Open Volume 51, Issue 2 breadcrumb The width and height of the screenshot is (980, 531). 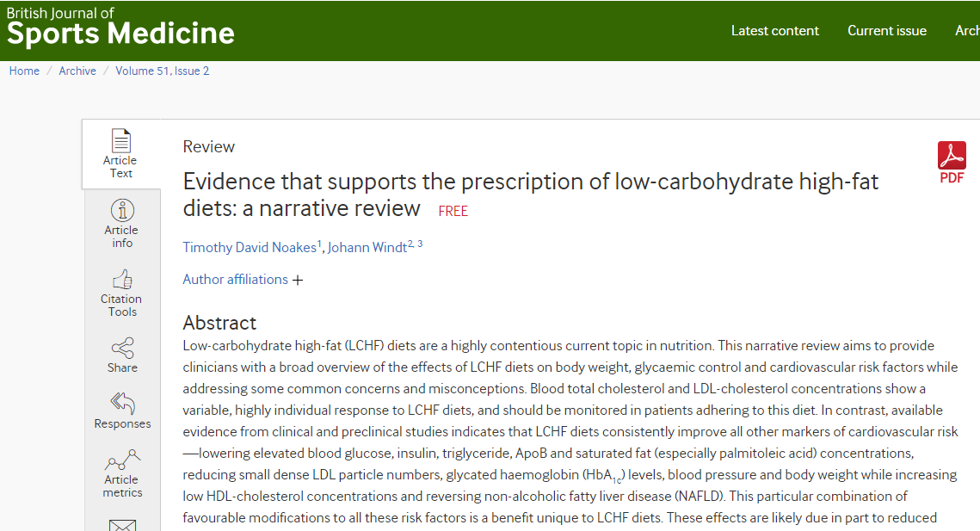(x=163, y=71)
